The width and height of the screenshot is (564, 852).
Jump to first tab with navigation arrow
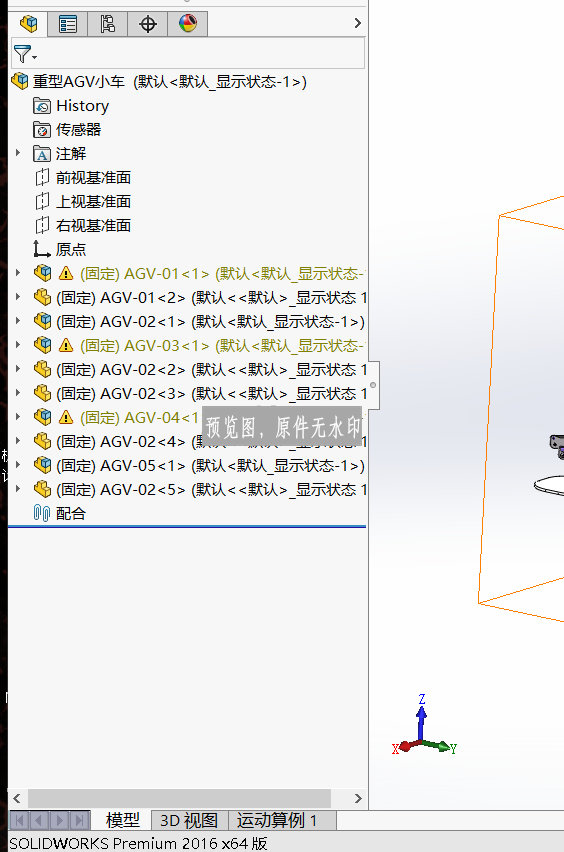click(x=19, y=820)
